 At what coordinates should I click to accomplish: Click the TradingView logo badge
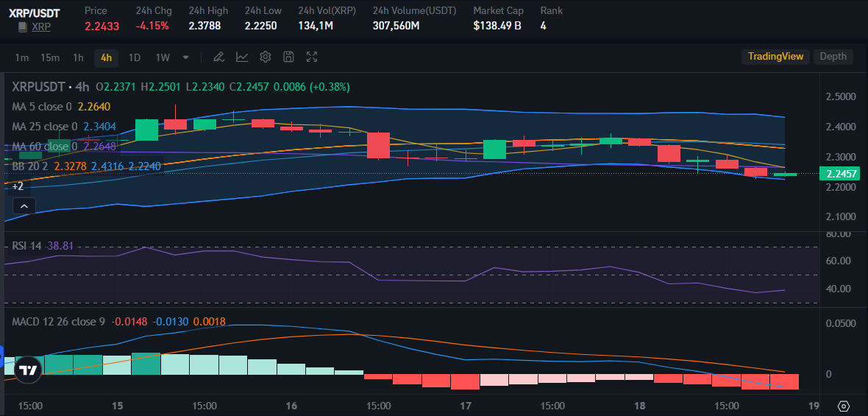28,370
